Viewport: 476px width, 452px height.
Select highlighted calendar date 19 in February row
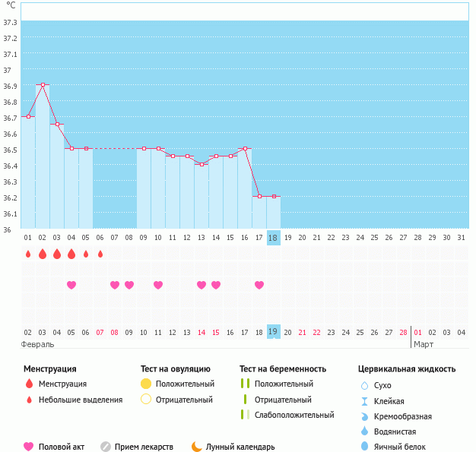[x=274, y=331]
